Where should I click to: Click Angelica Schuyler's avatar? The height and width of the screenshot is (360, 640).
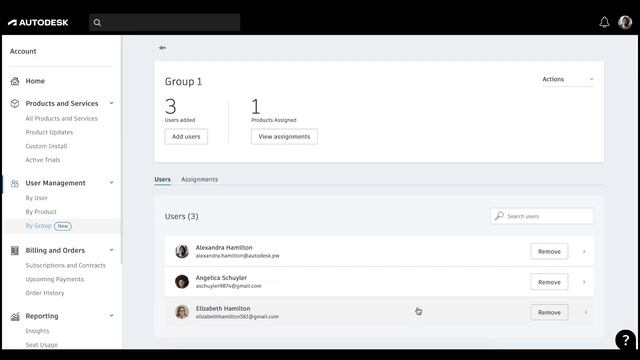pyautogui.click(x=182, y=282)
